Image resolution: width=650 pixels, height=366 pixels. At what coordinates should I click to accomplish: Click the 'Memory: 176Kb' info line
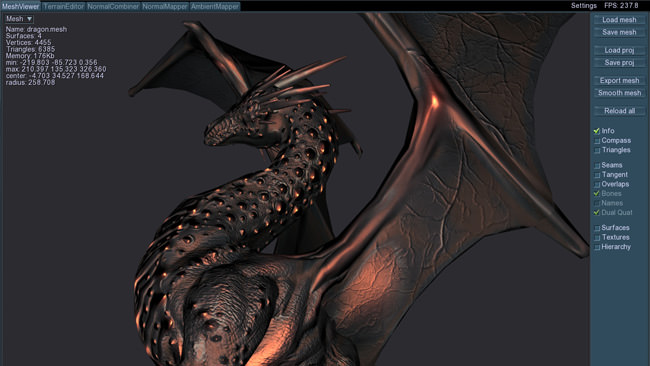(30, 56)
